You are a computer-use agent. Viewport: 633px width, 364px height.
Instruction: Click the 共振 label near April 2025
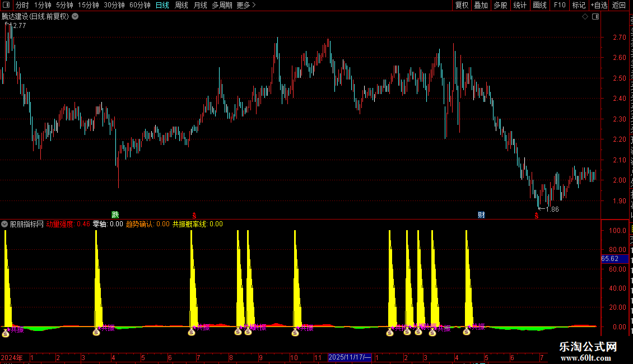[x=478, y=326]
